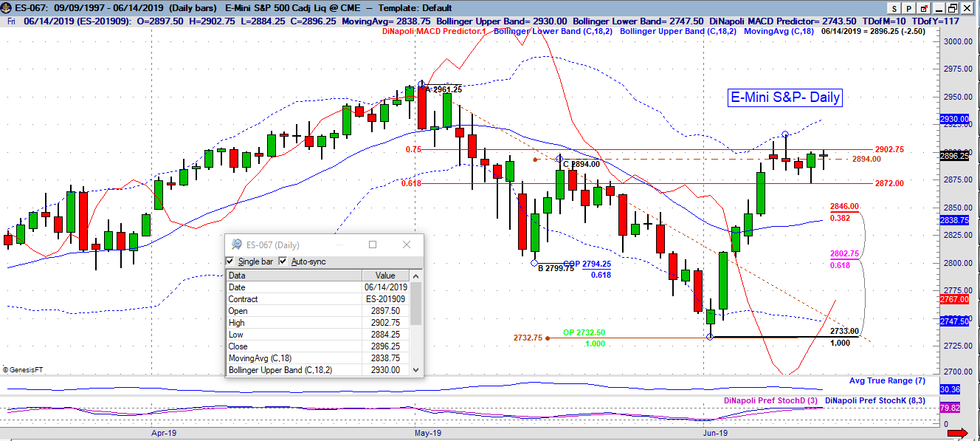Click the red 2872.00 level label
Screen dimensions: 980x441
tap(888, 182)
